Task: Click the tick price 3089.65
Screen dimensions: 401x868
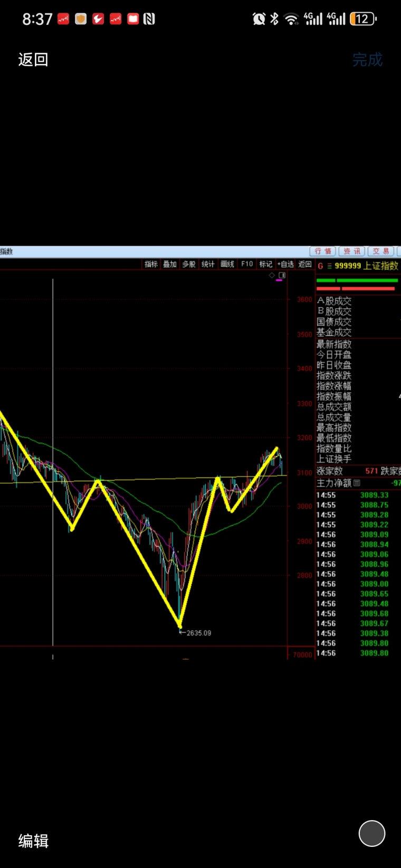Action: [x=374, y=594]
